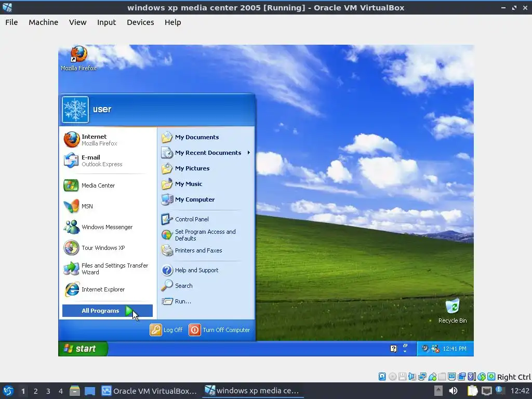
Task: Switch to host workspace 2
Action: [36, 391]
